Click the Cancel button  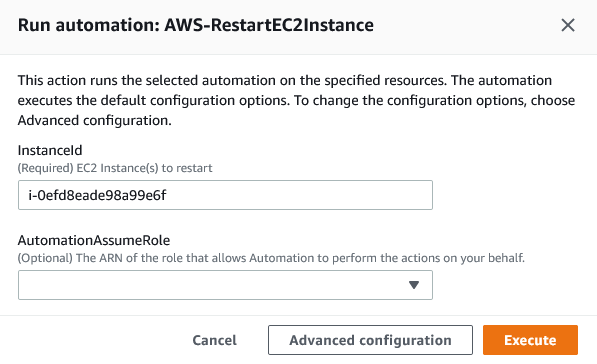click(x=214, y=340)
